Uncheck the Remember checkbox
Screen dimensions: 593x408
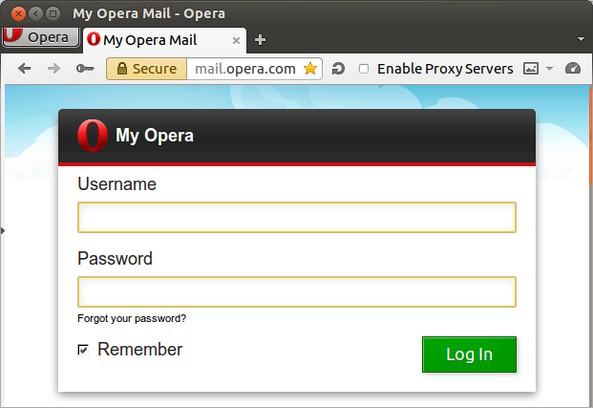point(83,349)
